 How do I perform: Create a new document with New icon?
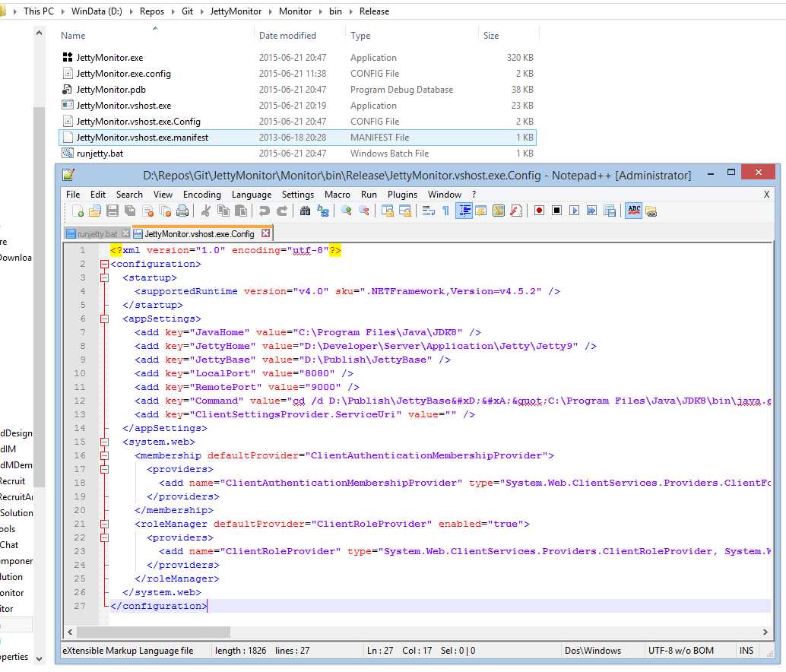[78, 211]
